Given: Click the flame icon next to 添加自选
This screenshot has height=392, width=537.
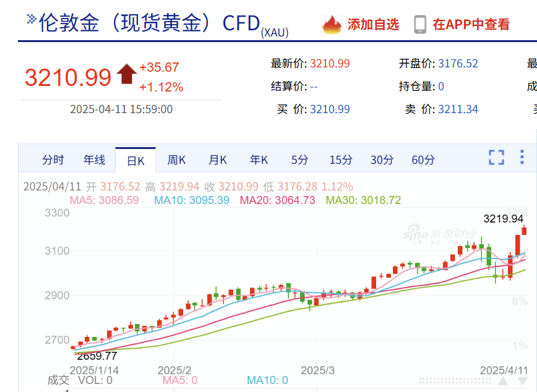Looking at the screenshot, I should pyautogui.click(x=332, y=23).
